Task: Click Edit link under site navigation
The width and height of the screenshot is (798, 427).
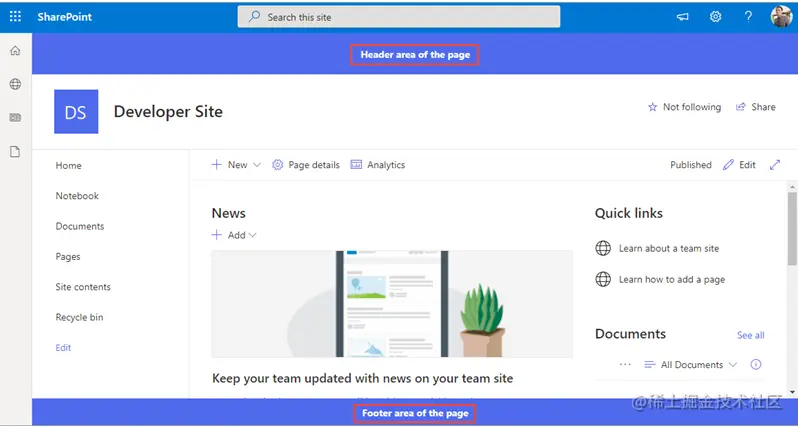Action: pos(63,348)
